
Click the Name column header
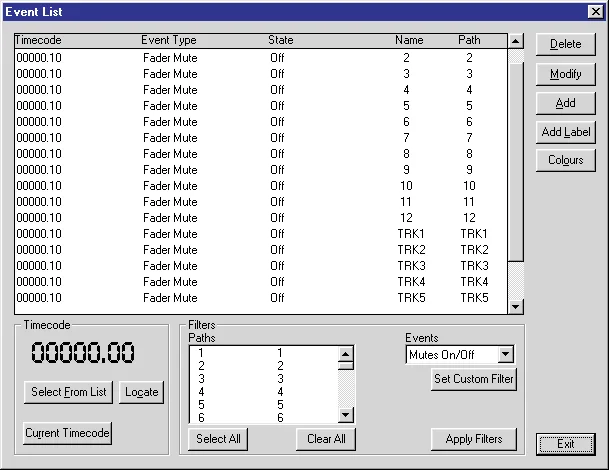[x=409, y=40]
